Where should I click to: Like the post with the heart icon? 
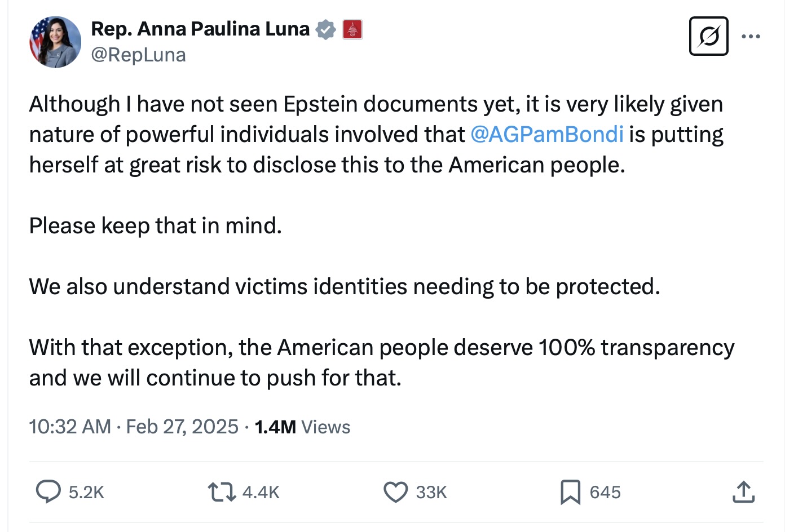coord(395,491)
